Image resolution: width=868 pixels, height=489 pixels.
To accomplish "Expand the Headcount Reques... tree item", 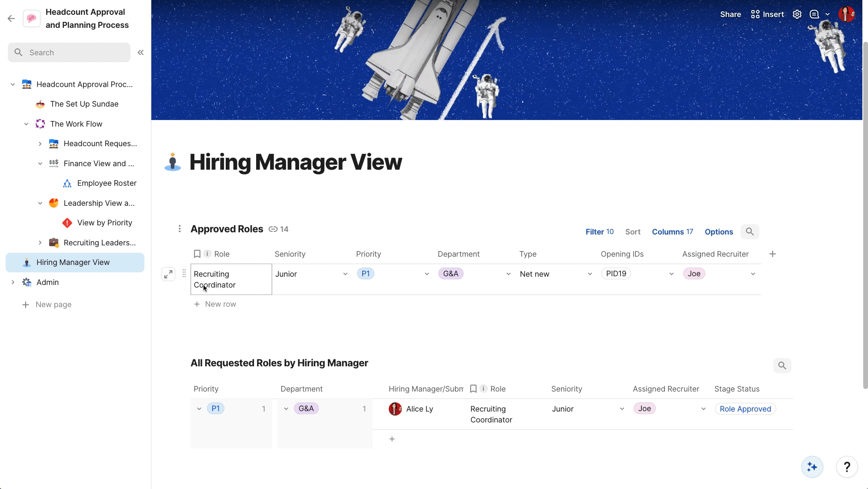I will click(x=39, y=143).
